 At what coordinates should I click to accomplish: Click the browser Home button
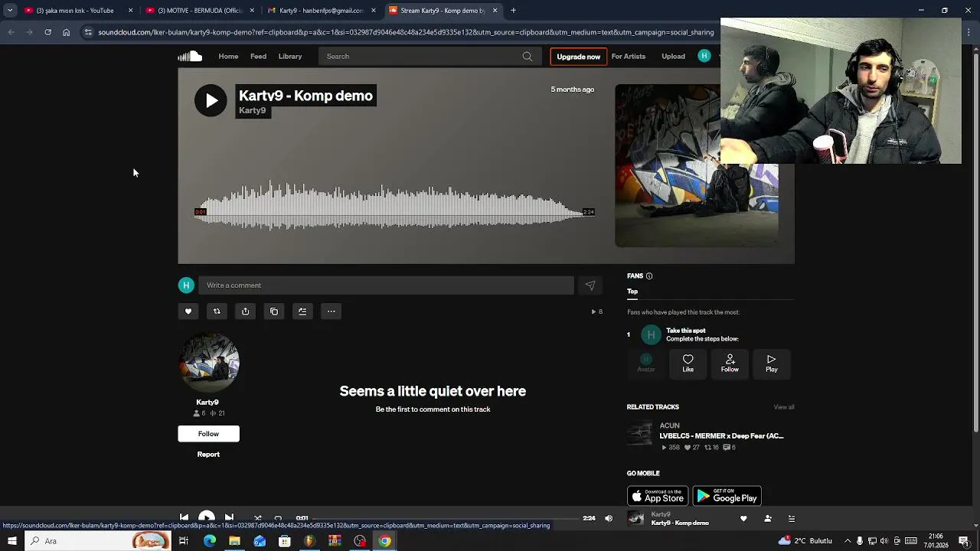point(67,32)
